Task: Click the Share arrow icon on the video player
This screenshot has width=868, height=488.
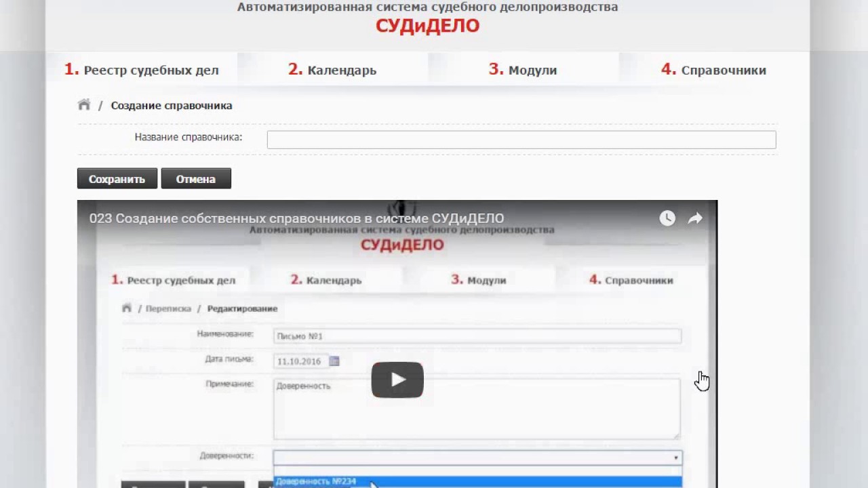Action: pos(694,218)
